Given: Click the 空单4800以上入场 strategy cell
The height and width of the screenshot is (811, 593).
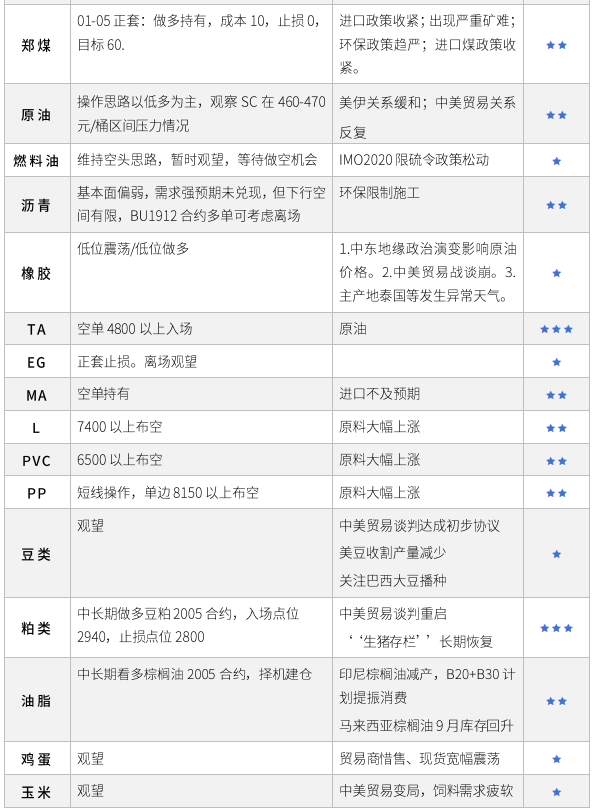Looking at the screenshot, I should (x=202, y=329).
